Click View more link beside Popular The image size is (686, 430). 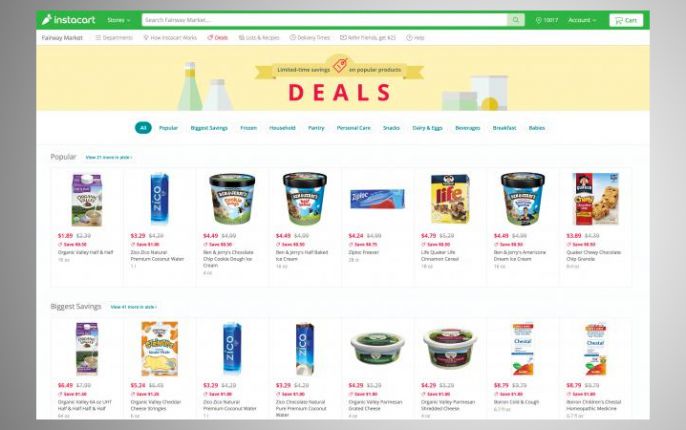tap(109, 157)
